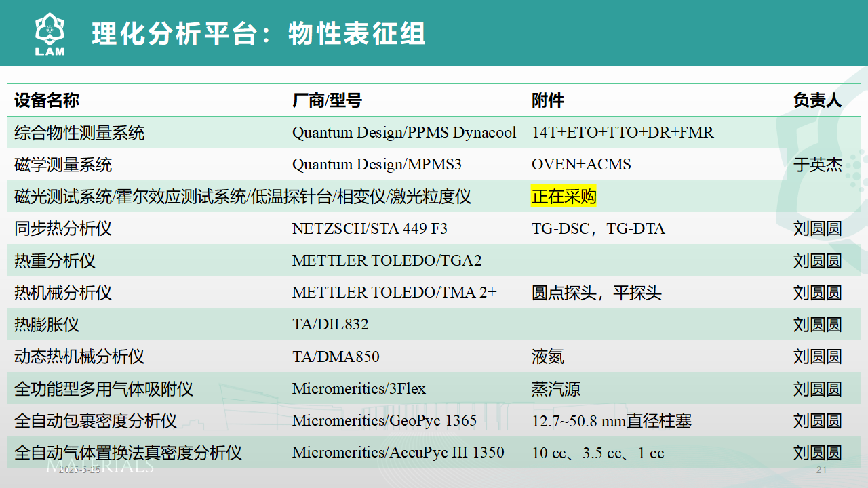Viewport: 868px width, 488px height.
Task: Click '刘圆圆' in the 动态热机械分析仪 row
Action: (x=818, y=357)
